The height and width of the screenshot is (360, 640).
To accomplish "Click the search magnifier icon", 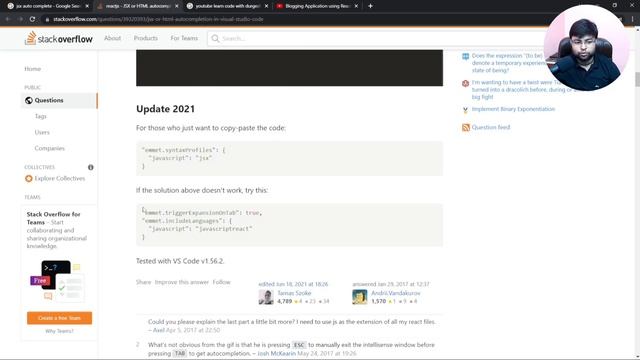I will pyautogui.click(x=215, y=38).
